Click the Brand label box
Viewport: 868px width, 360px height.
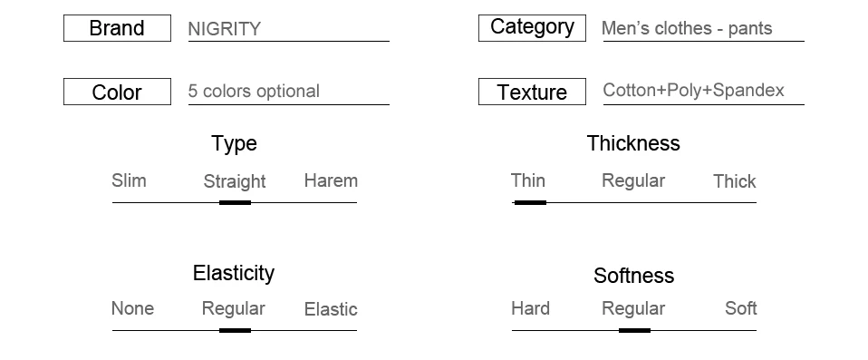pos(118,28)
